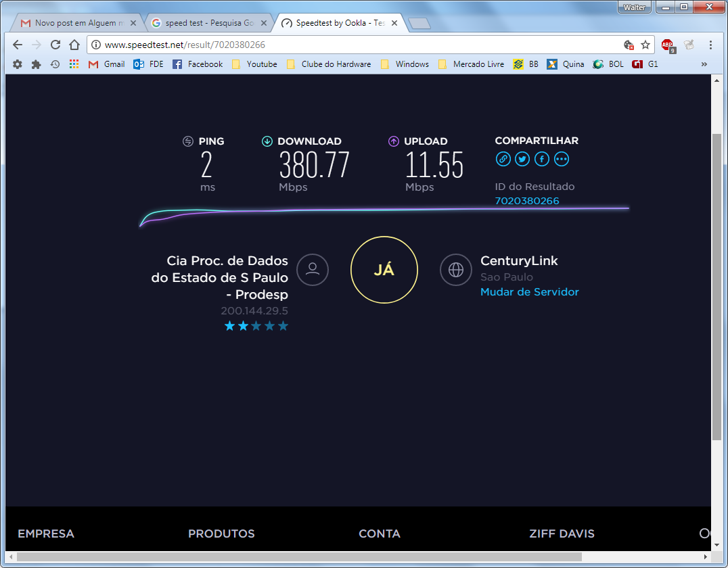This screenshot has height=568, width=728.
Task: Click Mudar de Servidor link
Action: tap(529, 292)
